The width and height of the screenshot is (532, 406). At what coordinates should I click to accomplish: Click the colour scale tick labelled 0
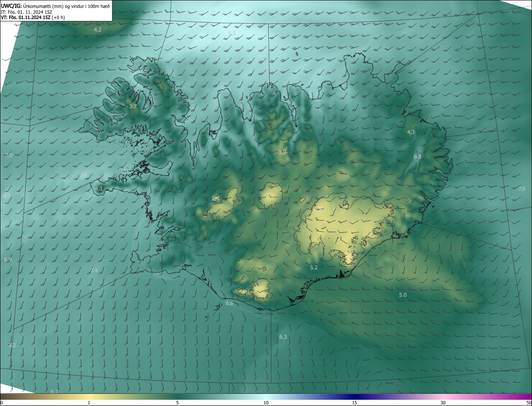coord(2,403)
